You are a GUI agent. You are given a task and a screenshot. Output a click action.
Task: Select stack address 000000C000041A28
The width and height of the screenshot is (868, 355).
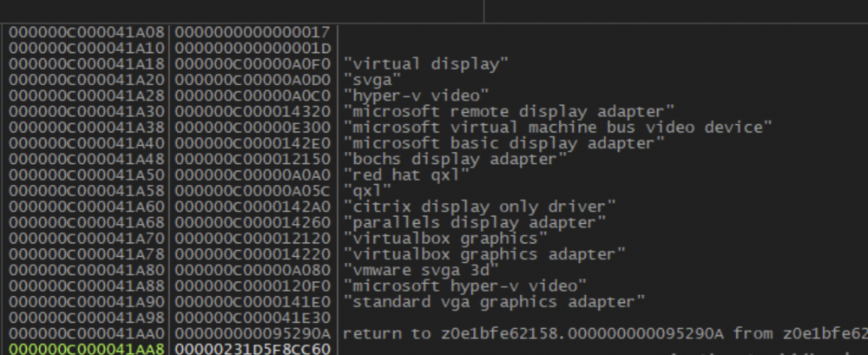86,95
